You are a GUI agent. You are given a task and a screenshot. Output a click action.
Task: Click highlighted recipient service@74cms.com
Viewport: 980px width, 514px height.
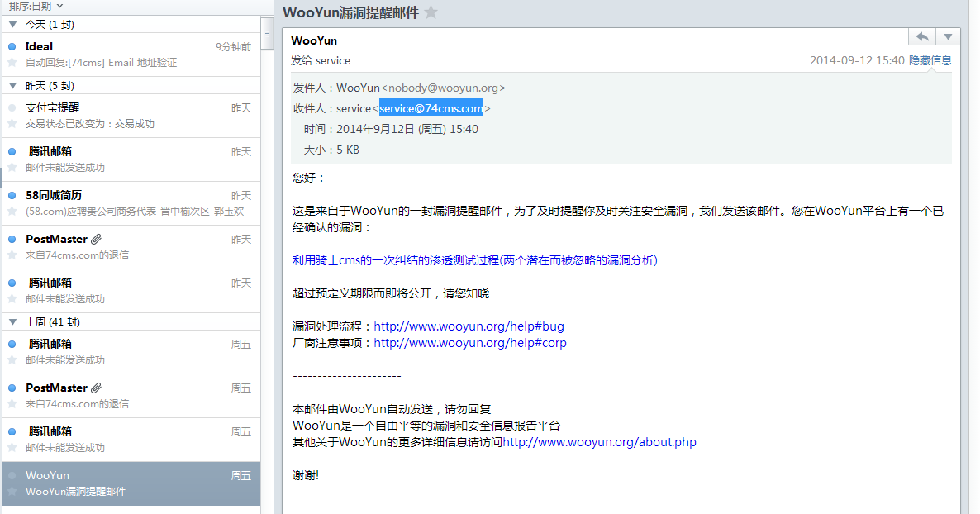click(431, 108)
